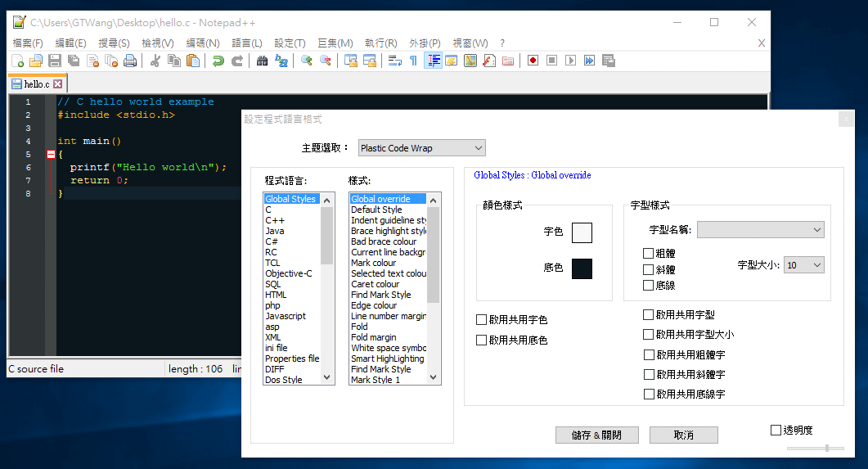Viewport: 868px width, 469px height.
Task: Click the Save floppy disk icon
Action: pyautogui.click(x=55, y=61)
